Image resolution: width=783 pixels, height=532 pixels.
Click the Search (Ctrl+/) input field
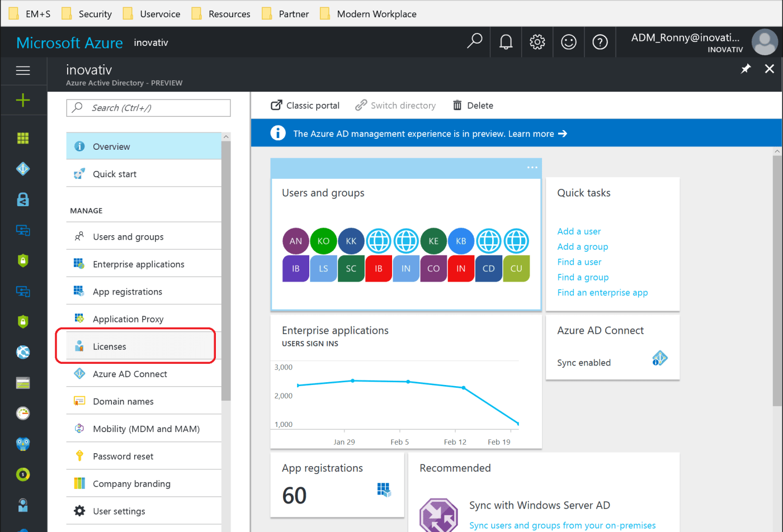[148, 108]
